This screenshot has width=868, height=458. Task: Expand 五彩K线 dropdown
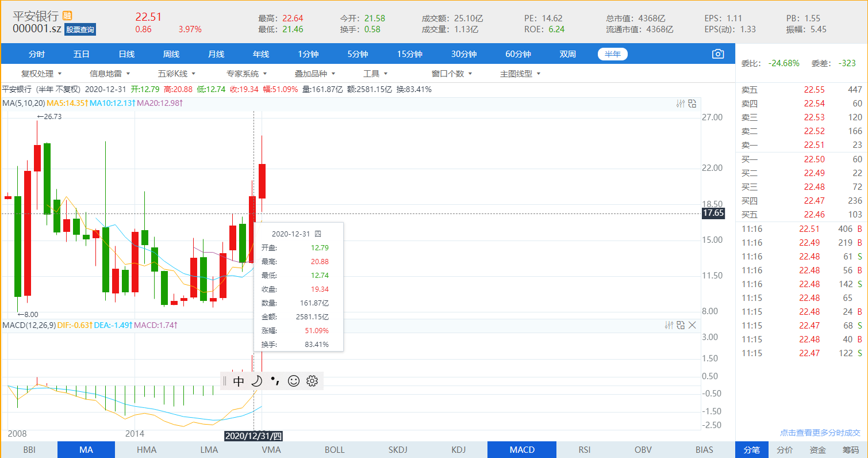[177, 74]
